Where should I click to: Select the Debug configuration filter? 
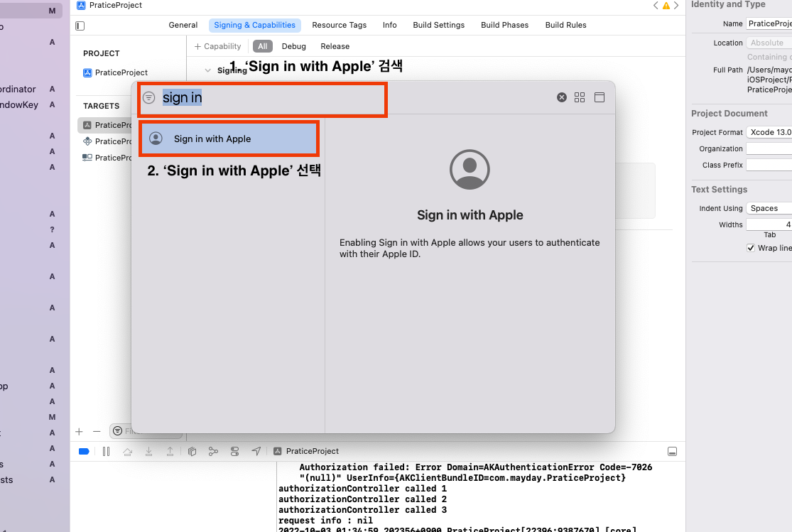click(293, 46)
